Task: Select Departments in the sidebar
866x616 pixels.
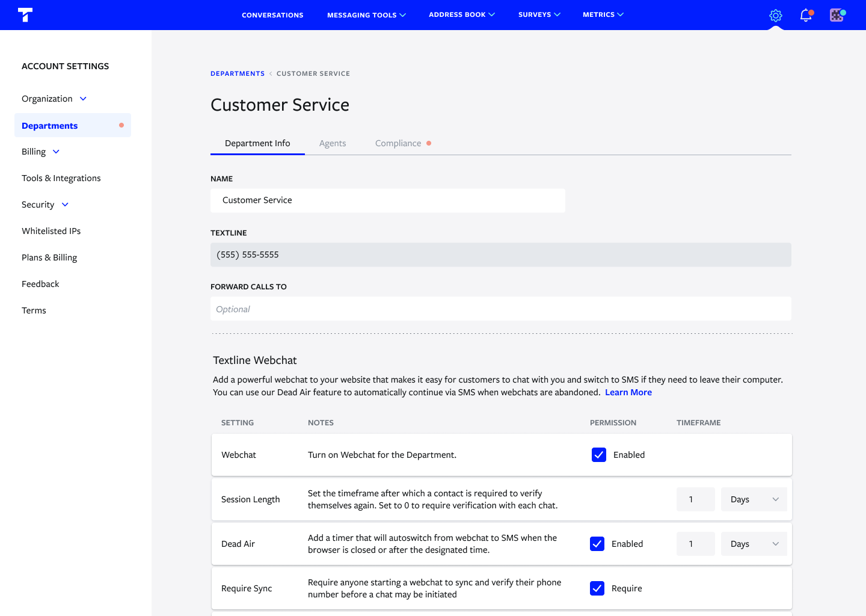Action: click(x=73, y=125)
